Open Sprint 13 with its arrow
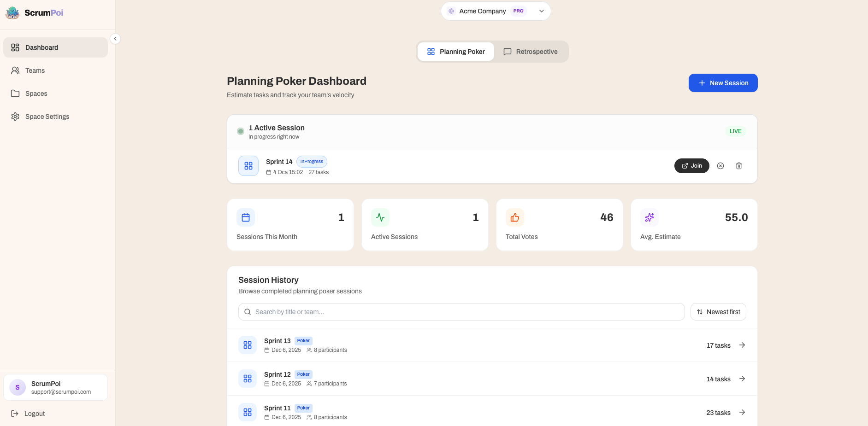Image resolution: width=868 pixels, height=426 pixels. 742,345
